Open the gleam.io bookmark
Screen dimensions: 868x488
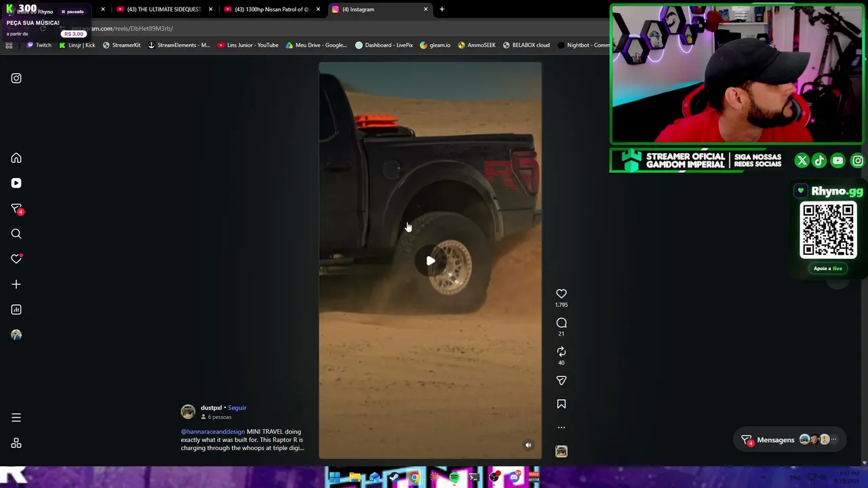(435, 45)
